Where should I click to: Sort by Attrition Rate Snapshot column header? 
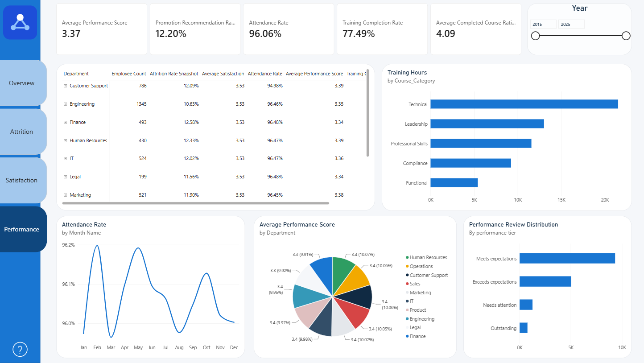(x=174, y=74)
